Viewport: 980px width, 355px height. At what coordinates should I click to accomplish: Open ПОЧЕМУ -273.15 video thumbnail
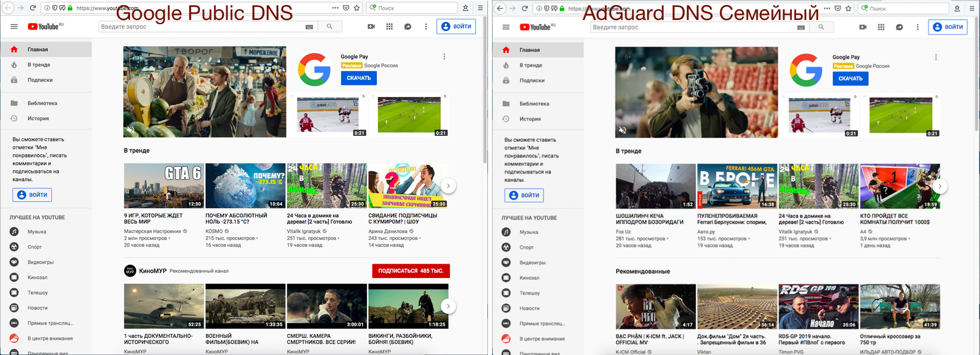point(246,185)
